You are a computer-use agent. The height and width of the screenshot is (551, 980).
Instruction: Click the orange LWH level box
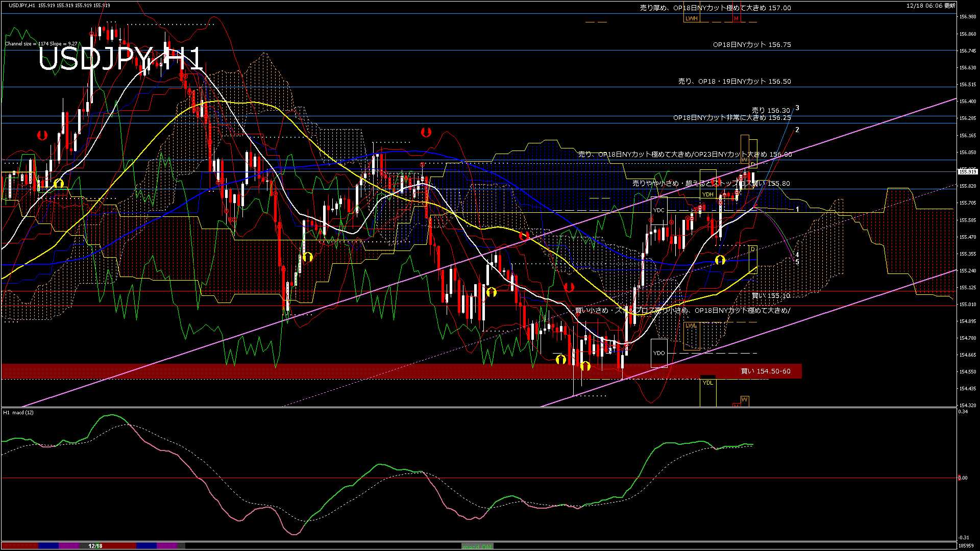pos(691,18)
